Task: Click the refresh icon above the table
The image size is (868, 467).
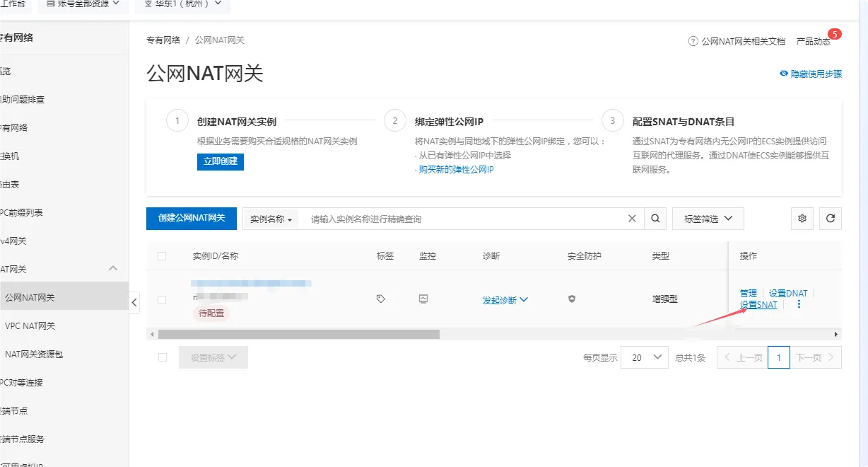Action: (x=830, y=219)
